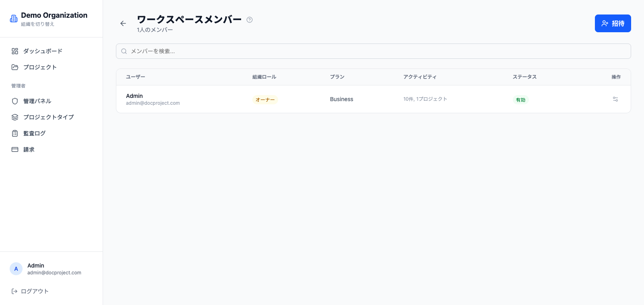Click the help question mark icon

coord(250,20)
